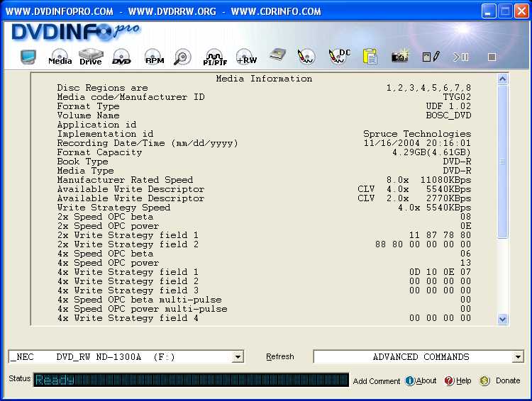Click the disc with pen graph icon
Viewport: 532px width, 401px height.
tap(306, 56)
